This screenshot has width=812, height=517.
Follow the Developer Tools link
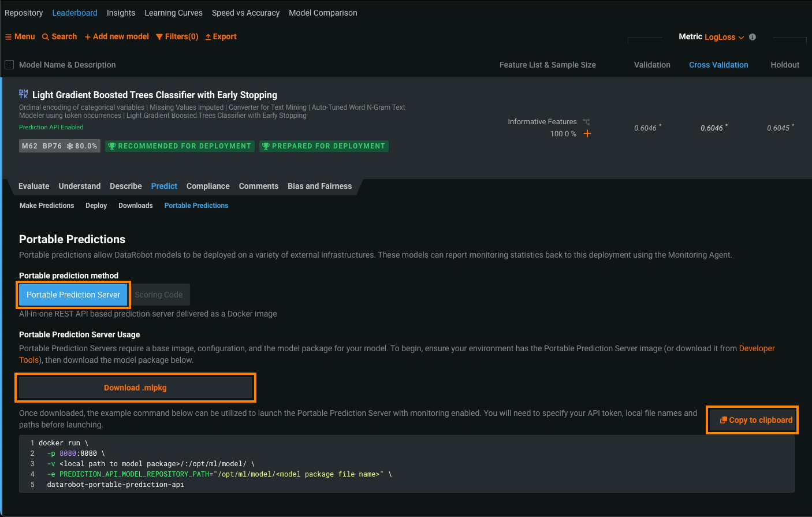(757, 348)
